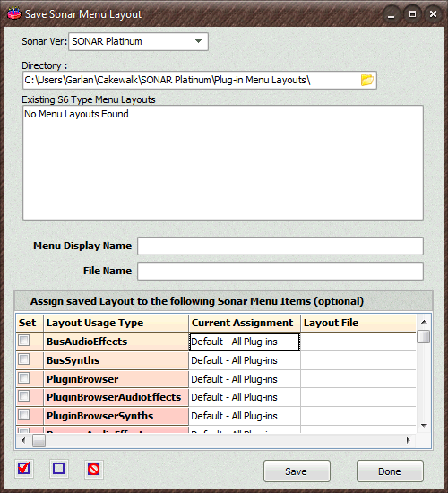The height and width of the screenshot is (493, 448).
Task: Click the Layout Usage Type column header
Action: [116, 323]
